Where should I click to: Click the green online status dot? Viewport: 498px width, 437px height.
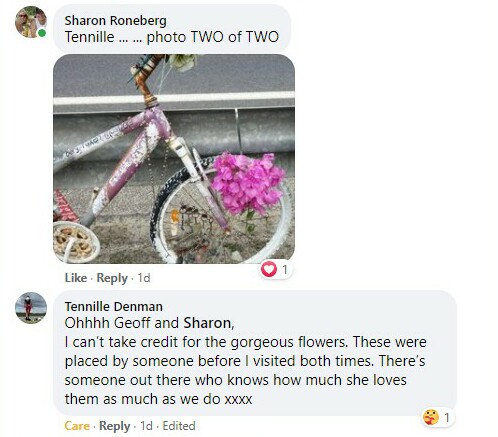42,33
